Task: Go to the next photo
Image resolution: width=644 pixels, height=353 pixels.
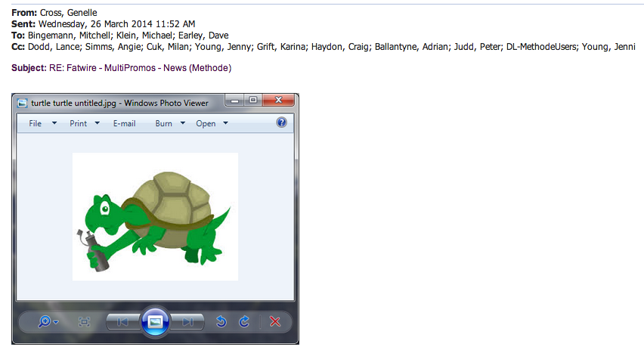Action: (x=187, y=322)
